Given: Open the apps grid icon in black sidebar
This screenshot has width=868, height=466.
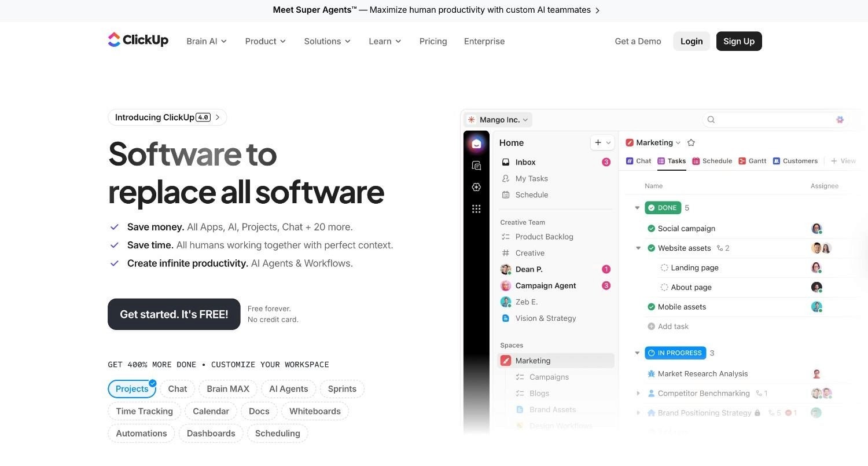Looking at the screenshot, I should 476,209.
